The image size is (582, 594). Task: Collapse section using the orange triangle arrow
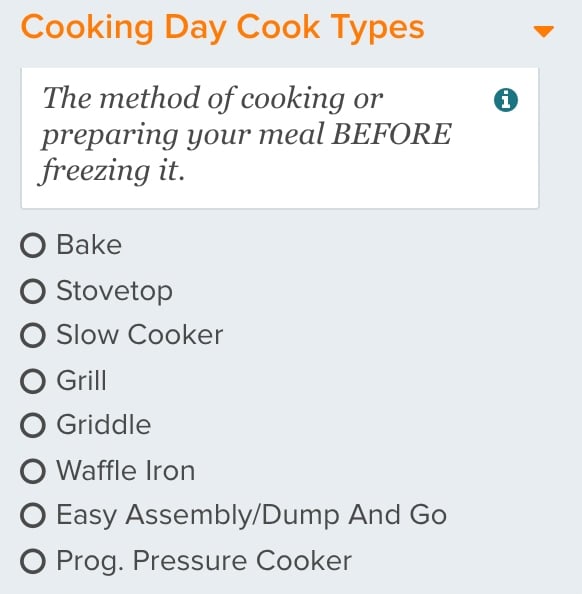tap(543, 31)
